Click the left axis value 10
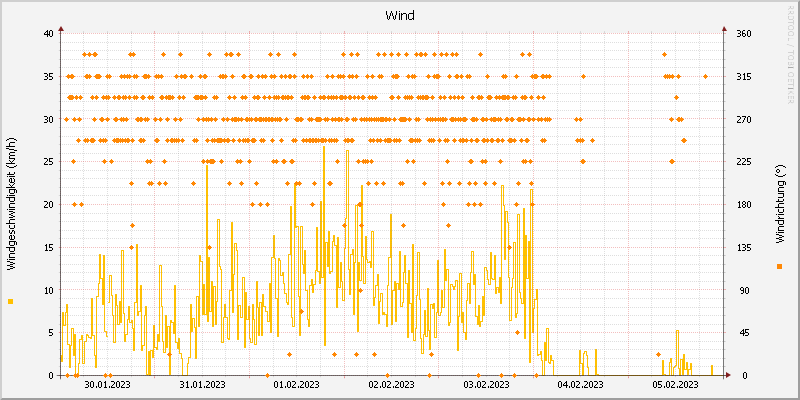This screenshot has height=400, width=800. tap(48, 290)
